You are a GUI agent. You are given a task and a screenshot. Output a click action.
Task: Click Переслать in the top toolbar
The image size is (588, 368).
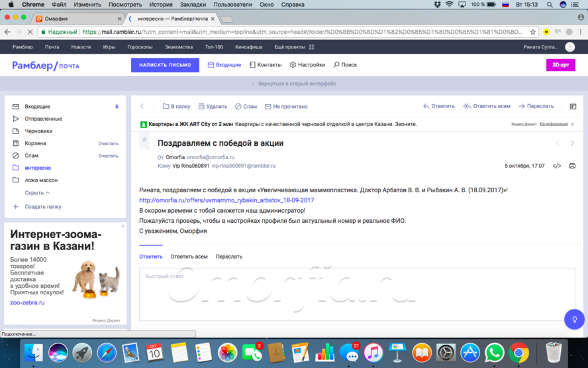[x=536, y=106]
